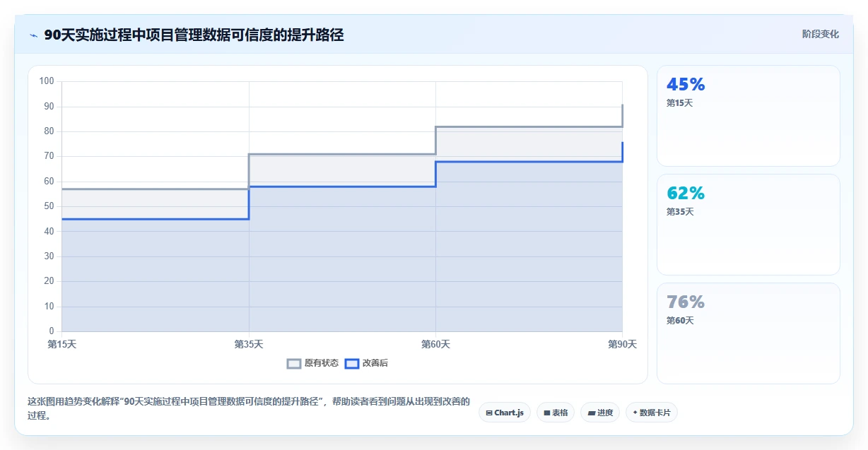Click the blue step line at 第35天 rise
Screen dimensions: 868x450
click(x=249, y=203)
